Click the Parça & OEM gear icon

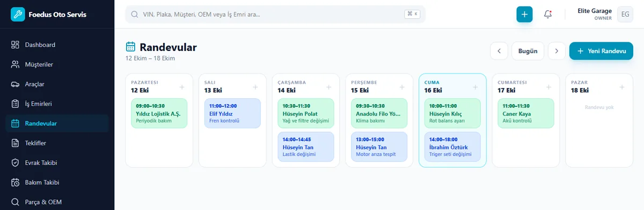coord(16,202)
